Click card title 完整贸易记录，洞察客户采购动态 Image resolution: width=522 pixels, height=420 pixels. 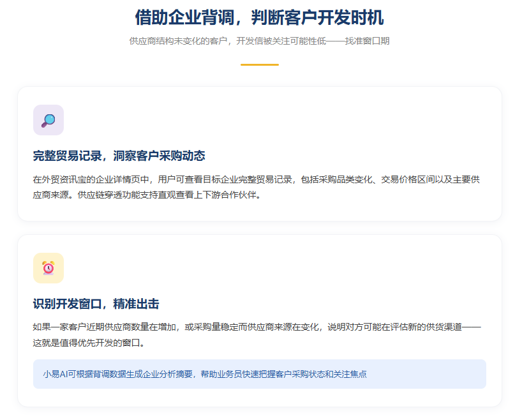click(119, 156)
